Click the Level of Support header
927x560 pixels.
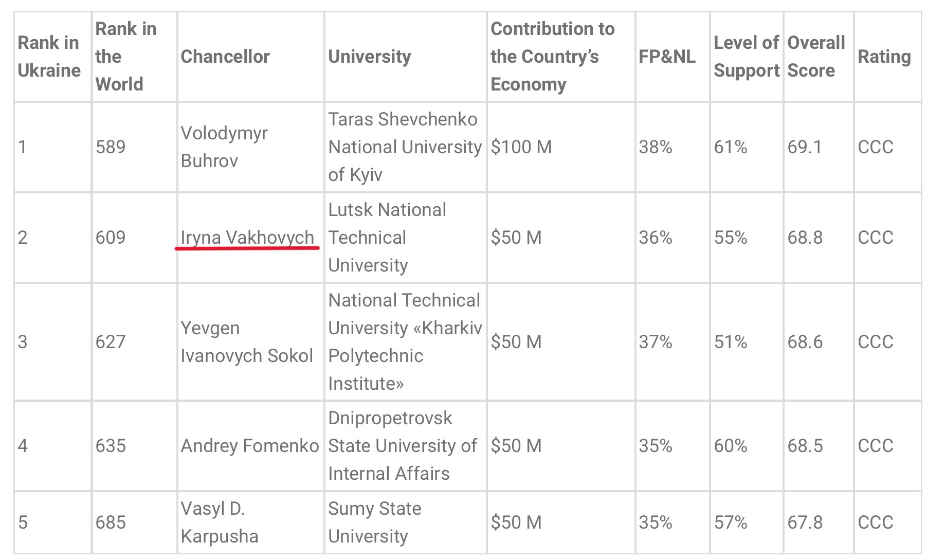(x=746, y=57)
